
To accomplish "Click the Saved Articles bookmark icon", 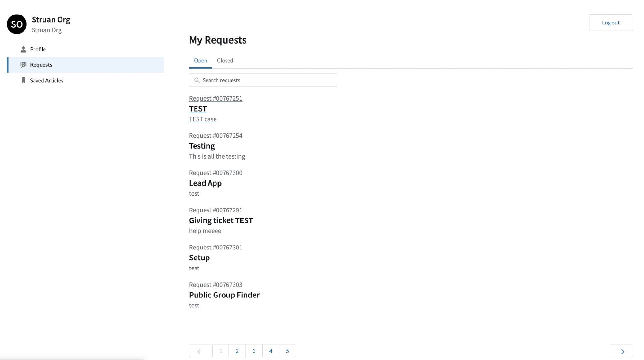I will [24, 80].
